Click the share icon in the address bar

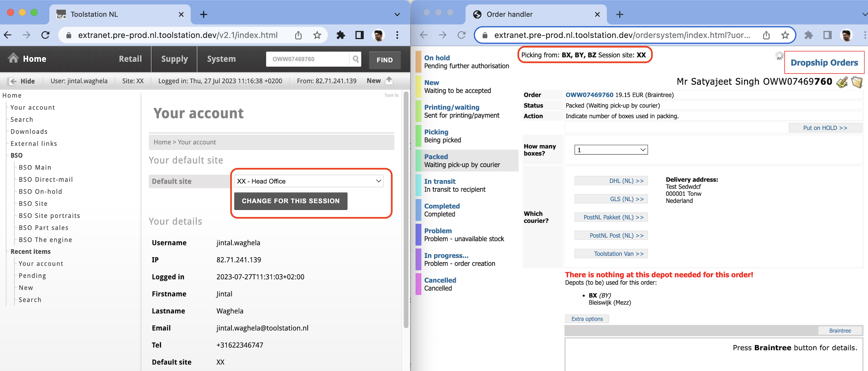tap(298, 35)
